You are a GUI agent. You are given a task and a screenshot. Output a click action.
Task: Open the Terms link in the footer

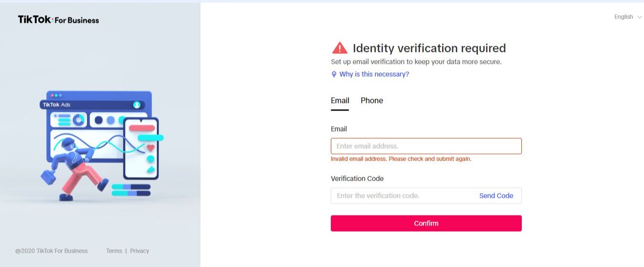coord(114,251)
